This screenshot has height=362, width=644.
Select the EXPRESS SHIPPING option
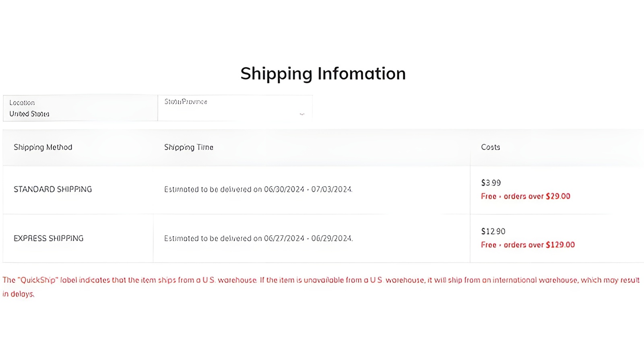[49, 238]
